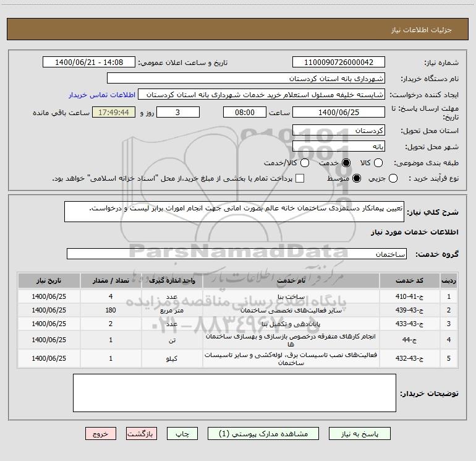
Task: Click the announcement date field 1400/06/21 - 14:08
Action: click(89, 62)
